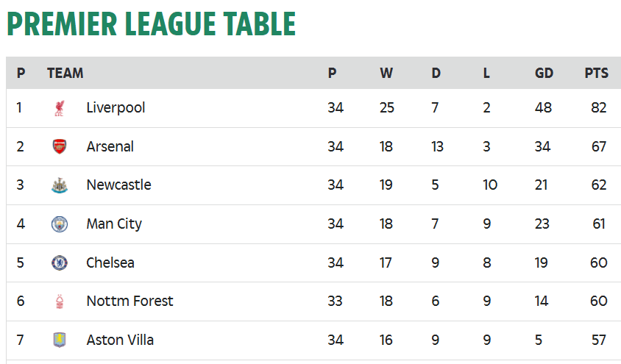Click the Aston Villa club crest icon
Image resolution: width=621 pixels, height=364 pixels.
click(60, 340)
